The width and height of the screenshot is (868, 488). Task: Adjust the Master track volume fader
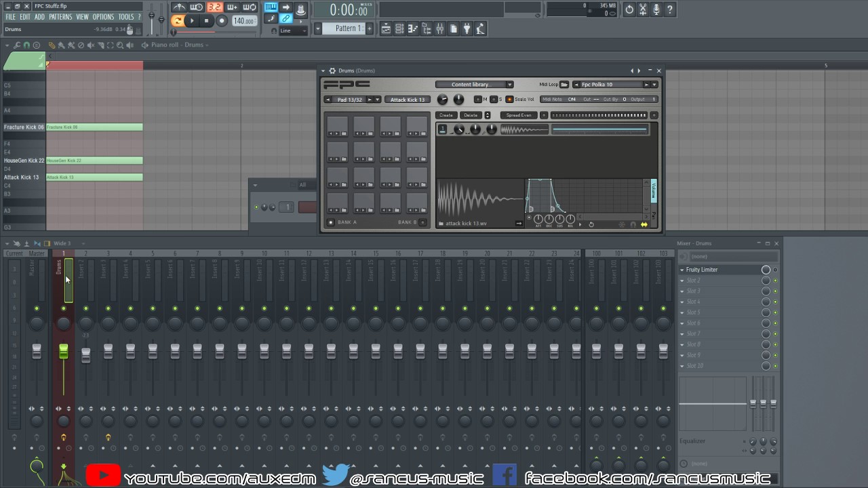tap(37, 350)
